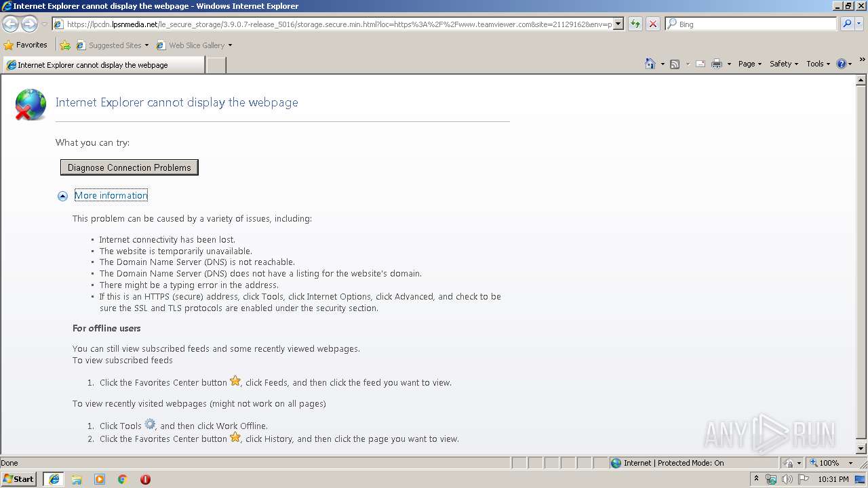Viewport: 868px width, 488px height.
Task: Open the Opera icon on taskbar
Action: pyautogui.click(x=145, y=479)
